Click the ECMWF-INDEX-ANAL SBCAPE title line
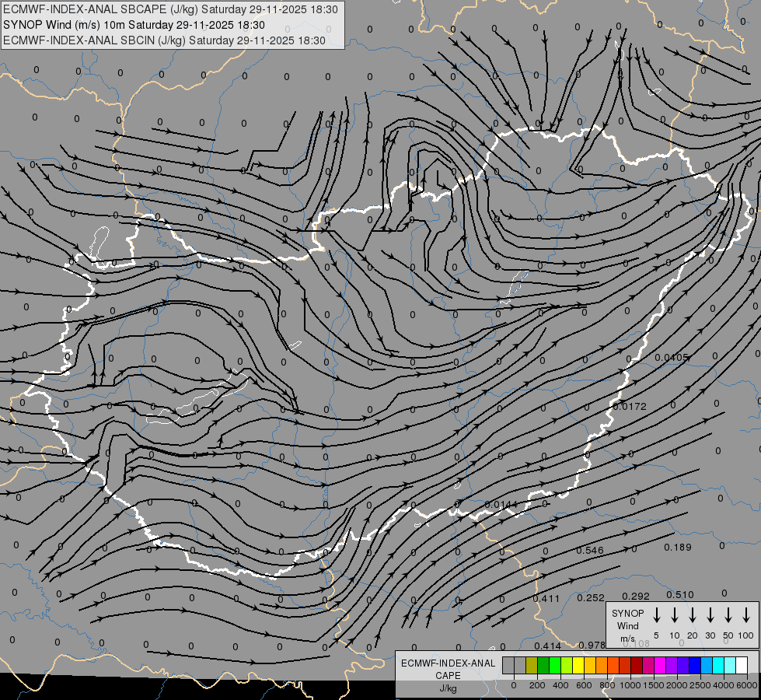Screen dimensions: 761x700 170,9
